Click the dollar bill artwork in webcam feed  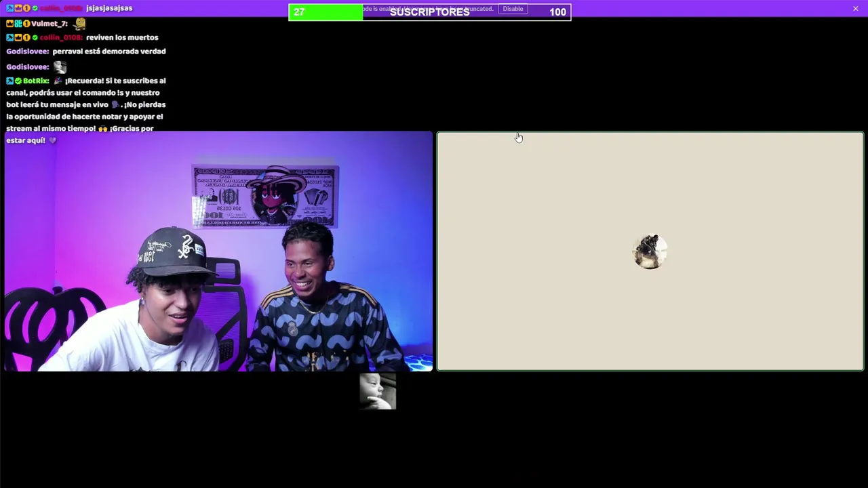click(x=265, y=197)
